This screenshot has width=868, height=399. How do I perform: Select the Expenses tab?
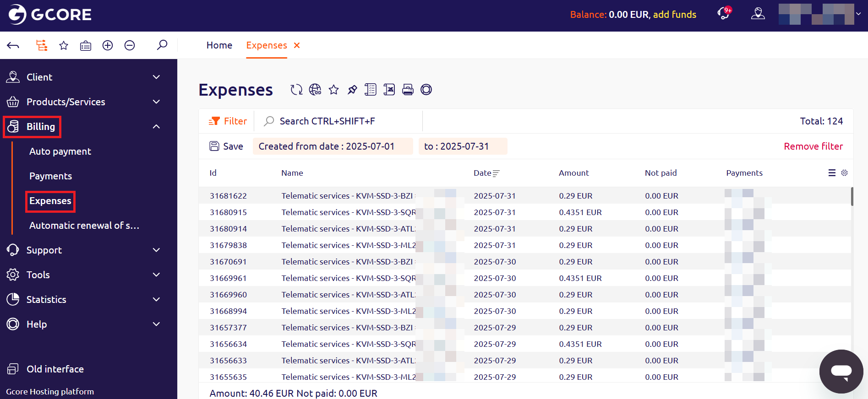tap(267, 45)
